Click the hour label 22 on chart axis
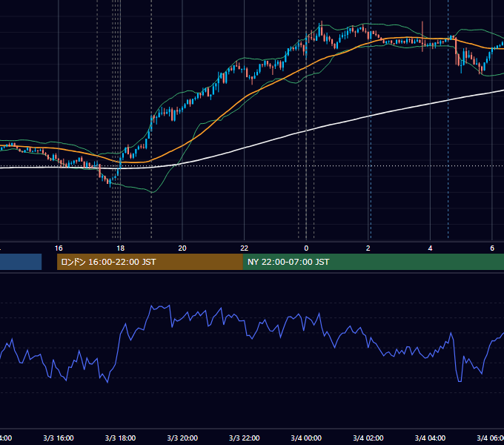Viewport: 504px width, 445px height. coord(245,248)
